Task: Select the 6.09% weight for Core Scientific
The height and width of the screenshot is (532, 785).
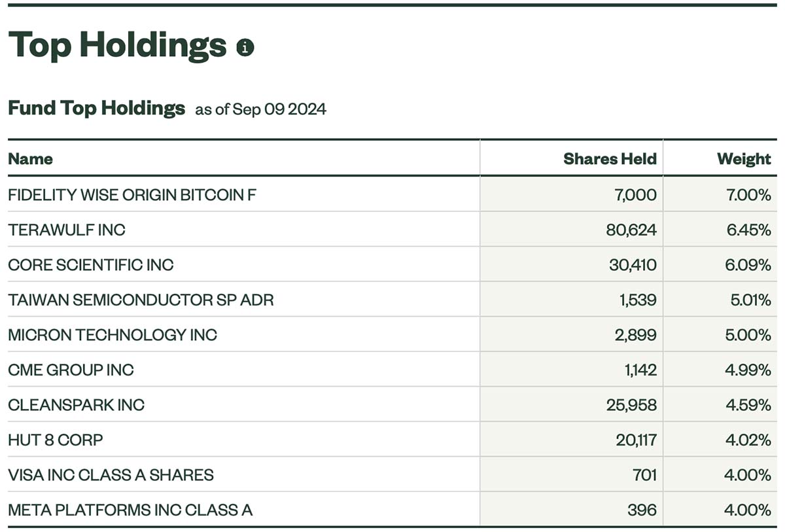Action: (748, 265)
